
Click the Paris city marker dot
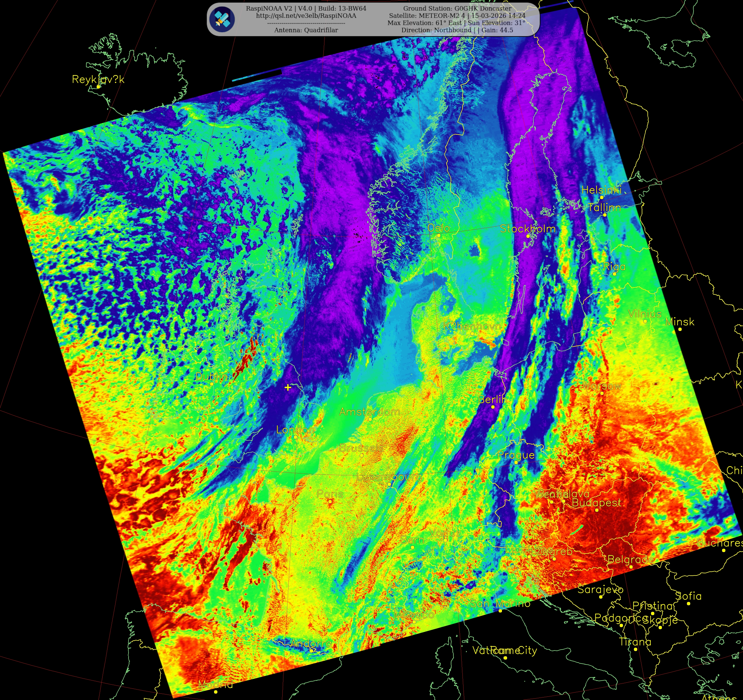click(x=330, y=501)
